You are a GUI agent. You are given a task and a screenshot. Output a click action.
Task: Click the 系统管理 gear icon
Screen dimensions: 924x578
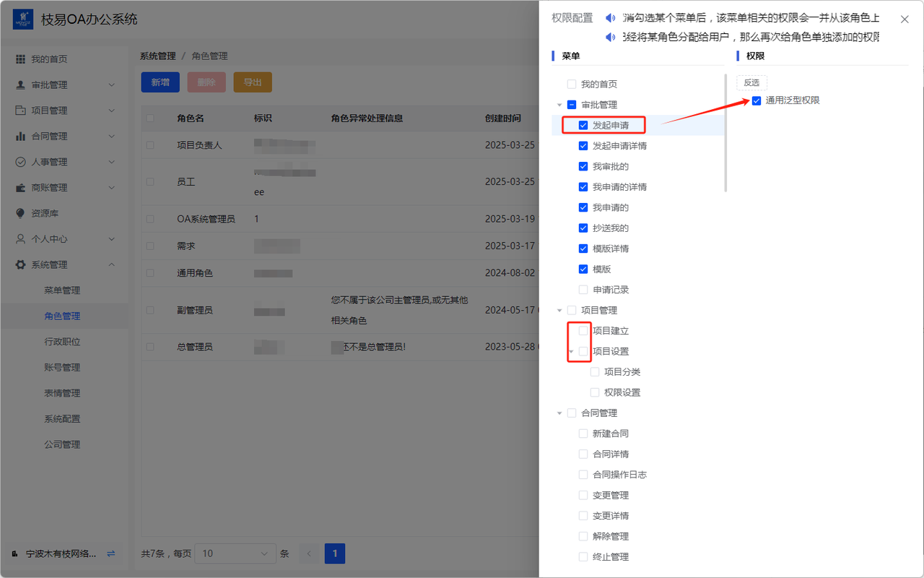coord(20,264)
